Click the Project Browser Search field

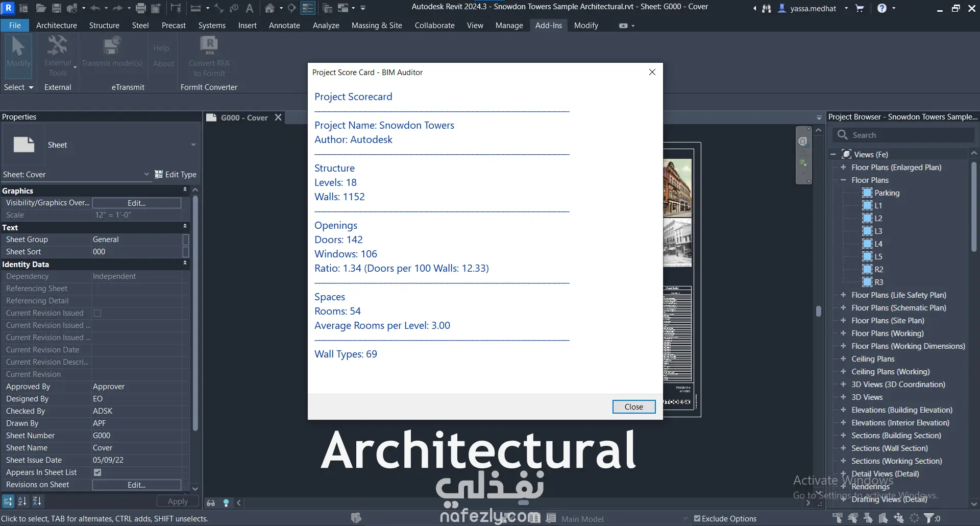tap(903, 135)
